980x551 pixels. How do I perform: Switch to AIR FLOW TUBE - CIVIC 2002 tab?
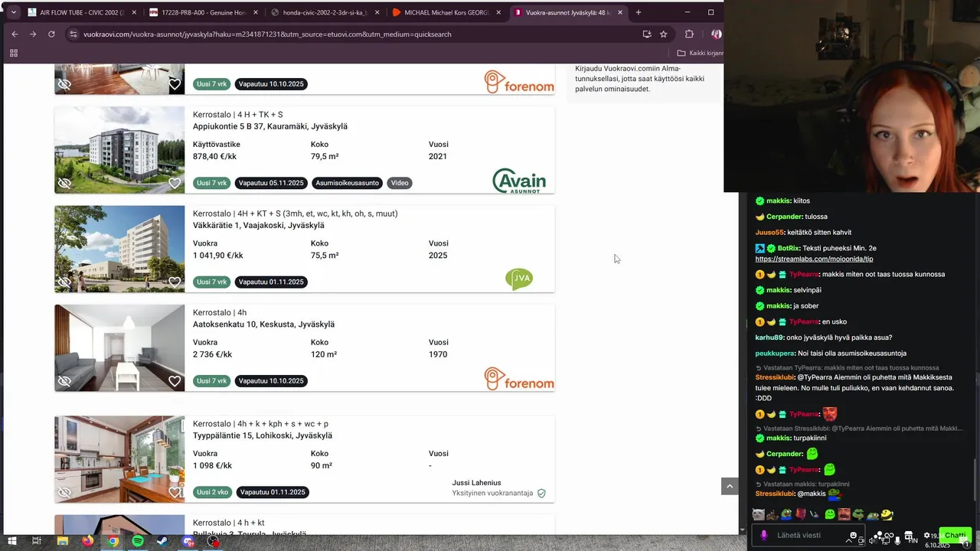click(82, 12)
